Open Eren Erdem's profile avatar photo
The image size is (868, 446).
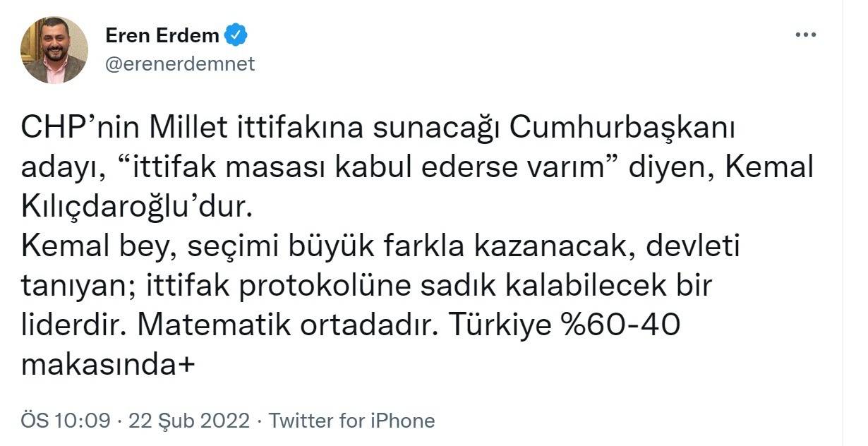coord(54,50)
